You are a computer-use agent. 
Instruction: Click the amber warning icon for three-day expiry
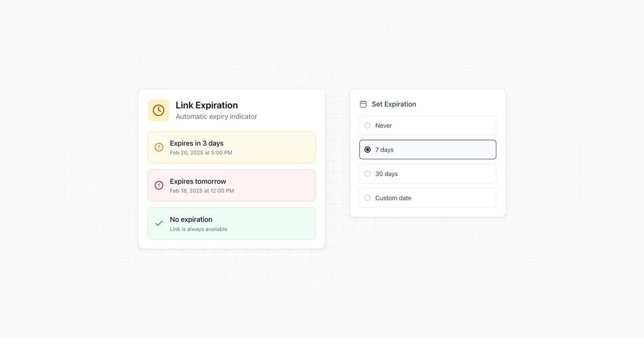159,147
